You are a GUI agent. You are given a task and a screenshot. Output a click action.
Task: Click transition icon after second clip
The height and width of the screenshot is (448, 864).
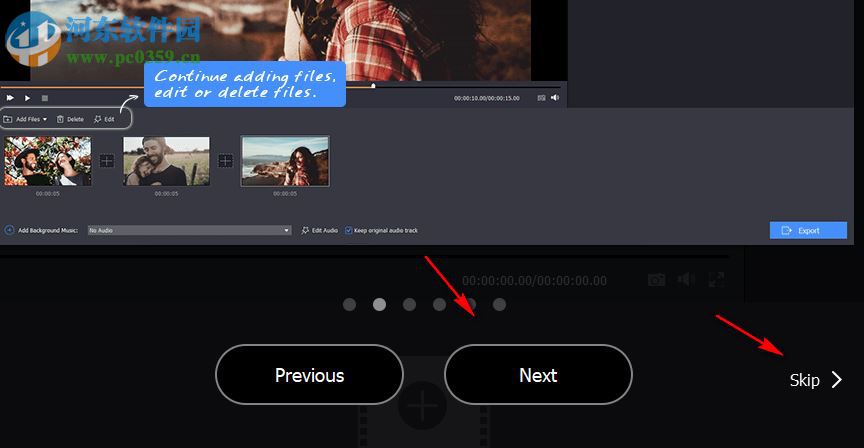[225, 160]
